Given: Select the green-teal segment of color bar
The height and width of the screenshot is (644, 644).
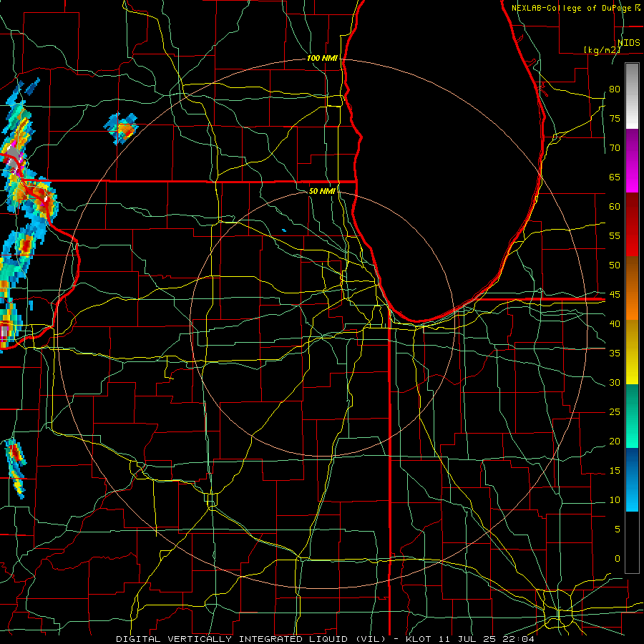Looking at the screenshot, I should pos(632,416).
